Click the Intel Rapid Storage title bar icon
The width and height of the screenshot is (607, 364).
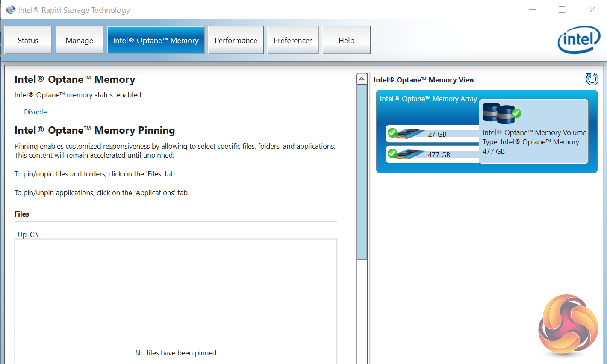(x=11, y=10)
